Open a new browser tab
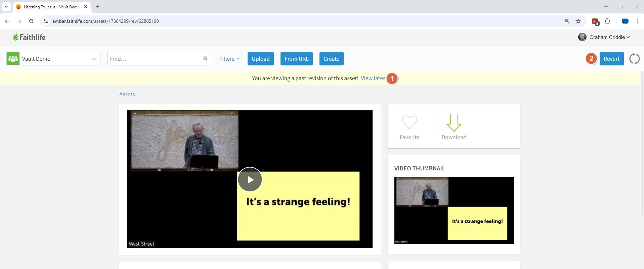Viewport: 644px width, 269px height. (x=98, y=7)
